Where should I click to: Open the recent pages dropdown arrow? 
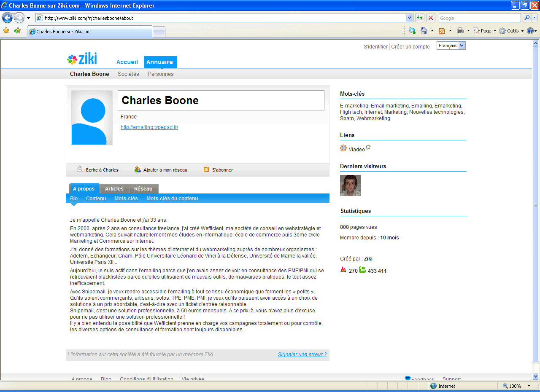(29, 18)
